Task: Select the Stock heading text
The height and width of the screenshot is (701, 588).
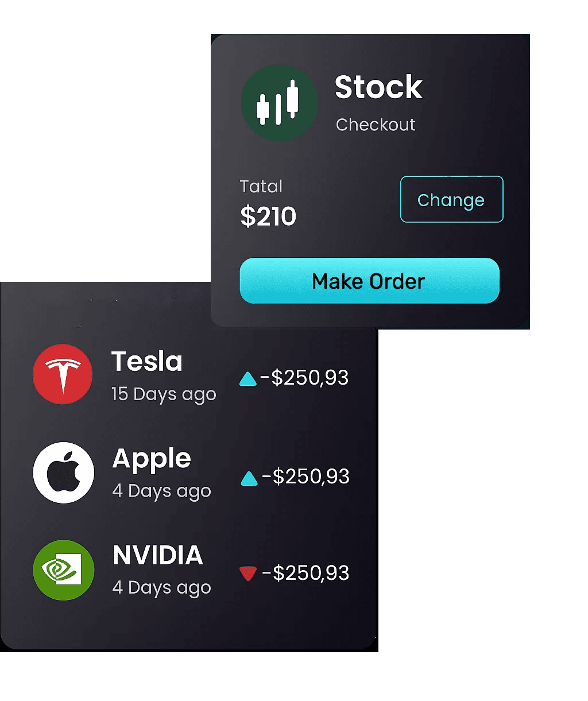Action: pos(378,87)
